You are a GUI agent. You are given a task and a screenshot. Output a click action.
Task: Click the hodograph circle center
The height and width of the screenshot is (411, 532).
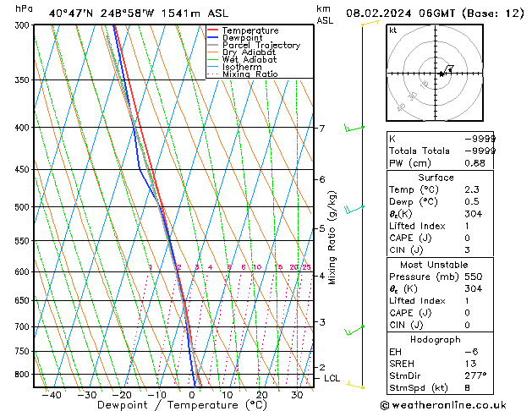coord(440,74)
